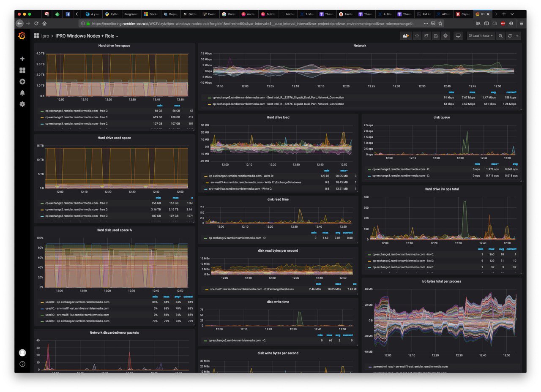Image resolution: width=541 pixels, height=392 pixels.
Task: Switch to the Event browser tab
Action: (209, 14)
